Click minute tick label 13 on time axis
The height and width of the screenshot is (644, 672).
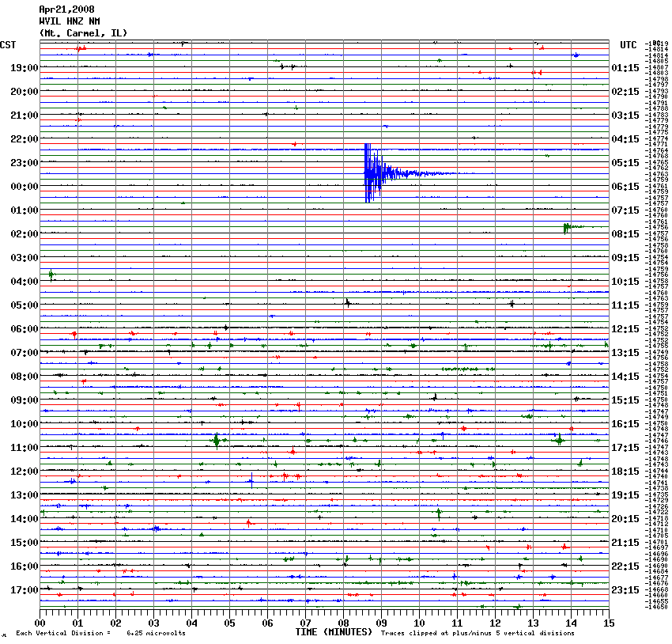533,623
